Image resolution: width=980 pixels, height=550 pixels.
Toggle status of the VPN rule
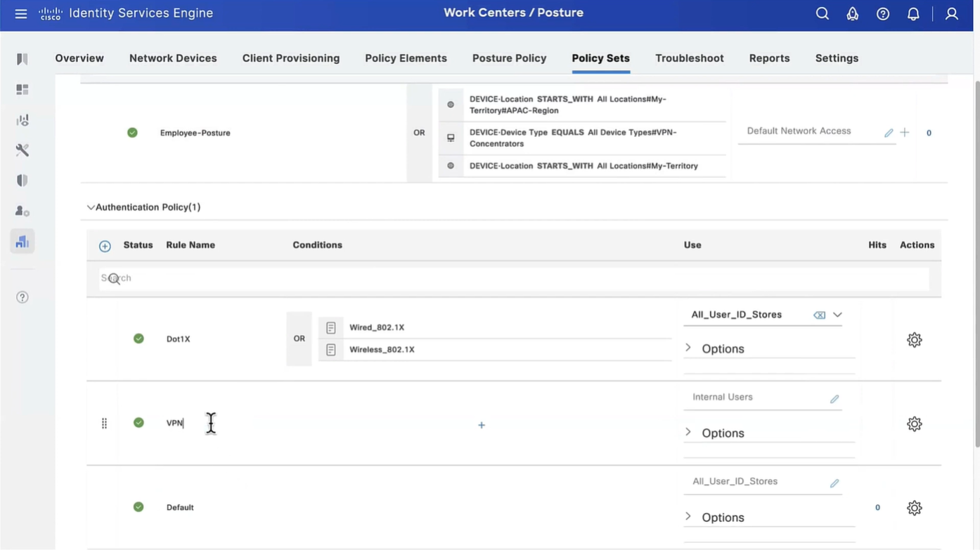(138, 423)
